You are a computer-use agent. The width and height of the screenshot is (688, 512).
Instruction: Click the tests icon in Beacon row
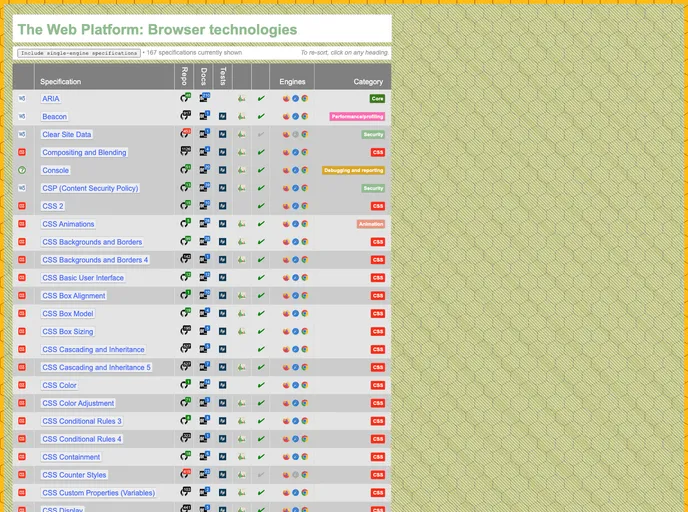pos(222,117)
